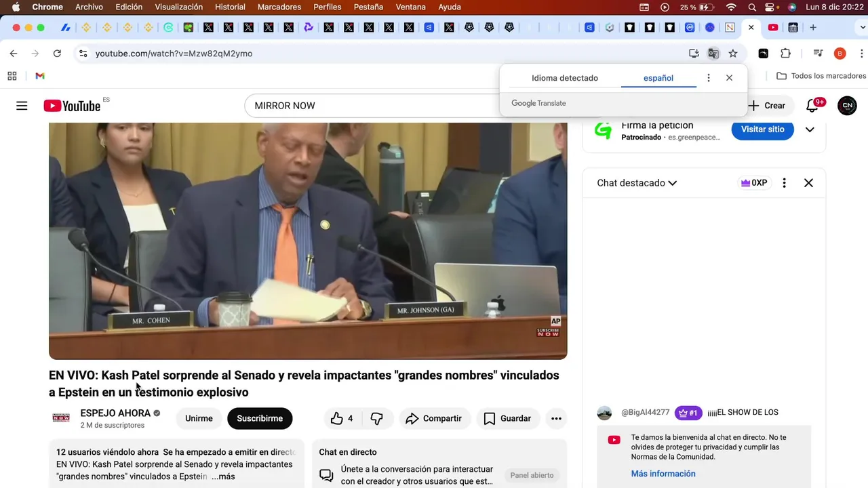Close the Chat destacado panel
The width and height of the screenshot is (868, 488).
click(x=808, y=183)
